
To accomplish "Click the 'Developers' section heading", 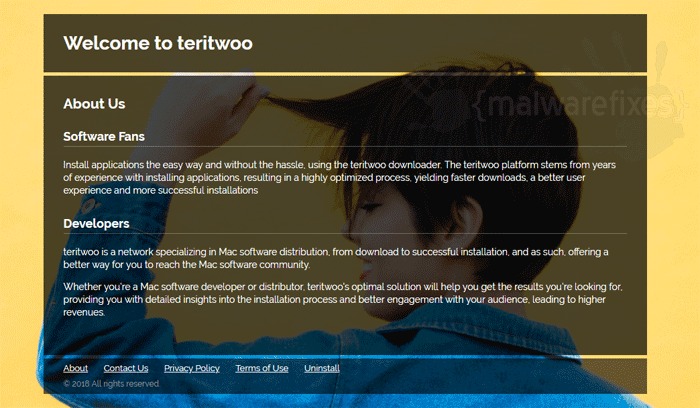I will [x=96, y=223].
